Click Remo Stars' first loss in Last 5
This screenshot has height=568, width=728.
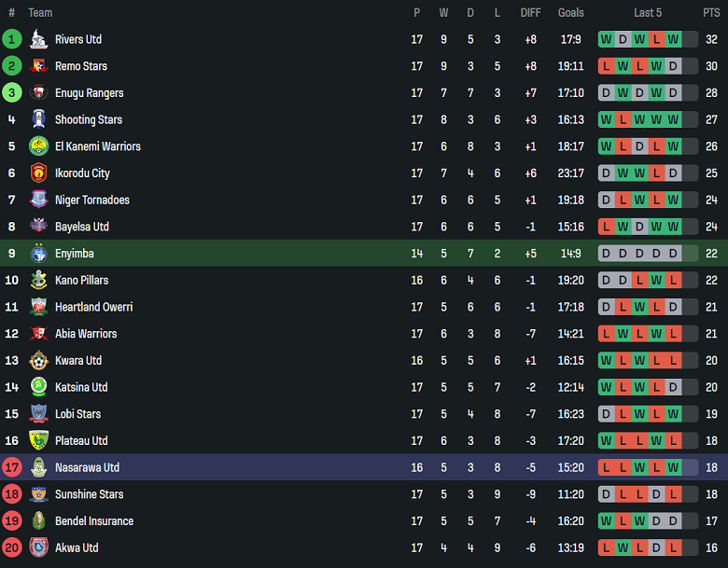click(607, 66)
